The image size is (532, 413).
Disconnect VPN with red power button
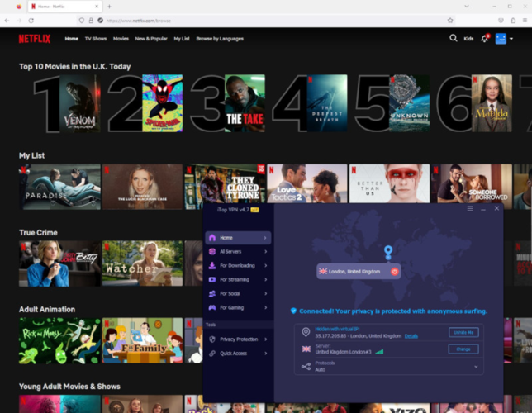pos(394,272)
